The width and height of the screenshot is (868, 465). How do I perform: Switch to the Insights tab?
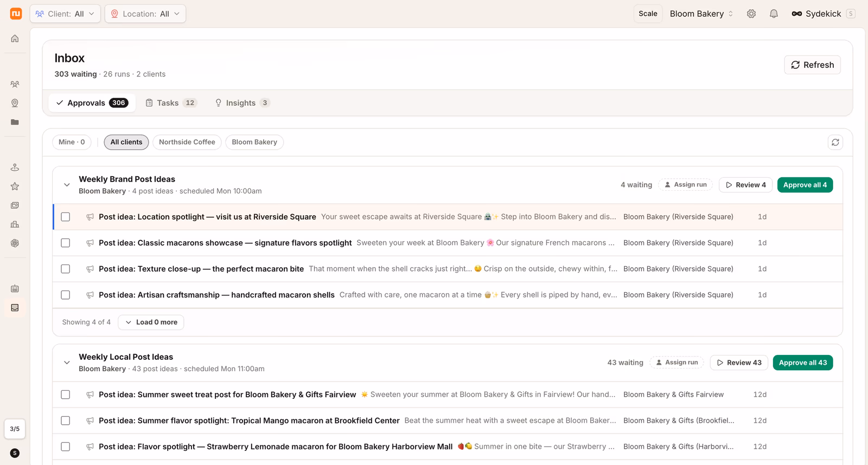242,103
